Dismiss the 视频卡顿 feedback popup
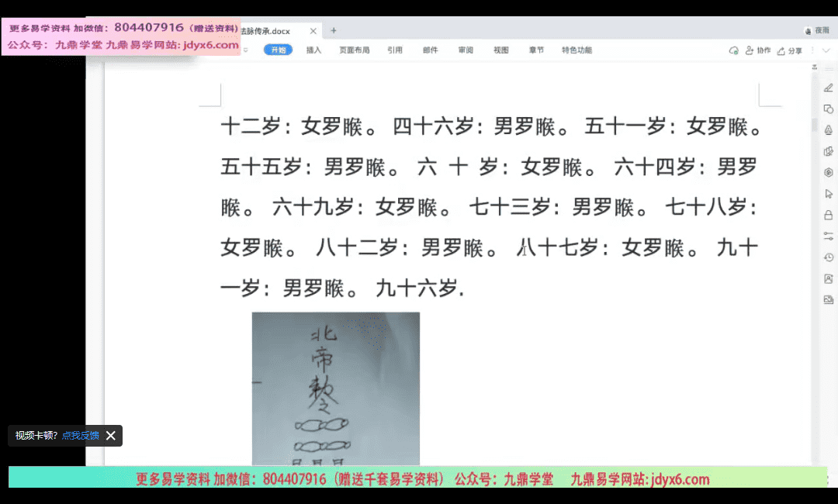Screen dimensions: 838x504 (x=111, y=436)
